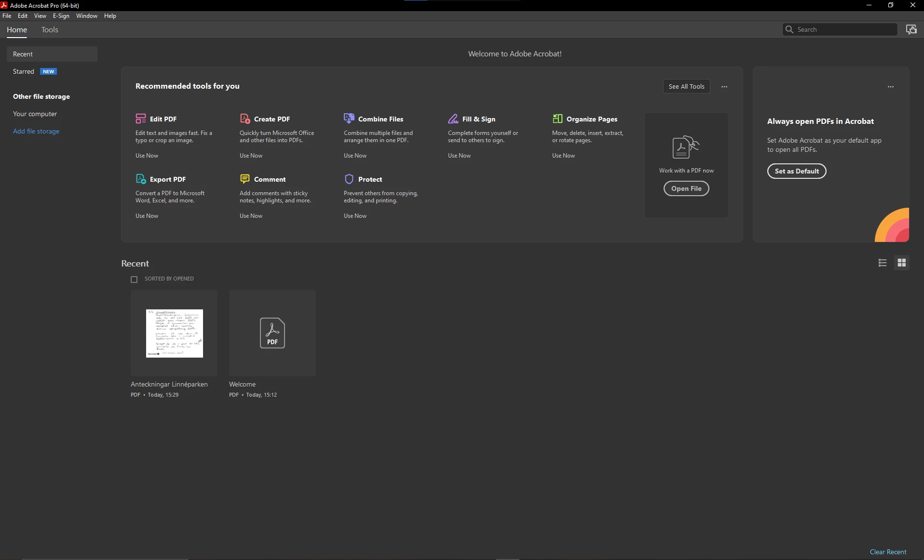Switch Recent files to list view
Image resolution: width=924 pixels, height=560 pixels.
(x=883, y=263)
